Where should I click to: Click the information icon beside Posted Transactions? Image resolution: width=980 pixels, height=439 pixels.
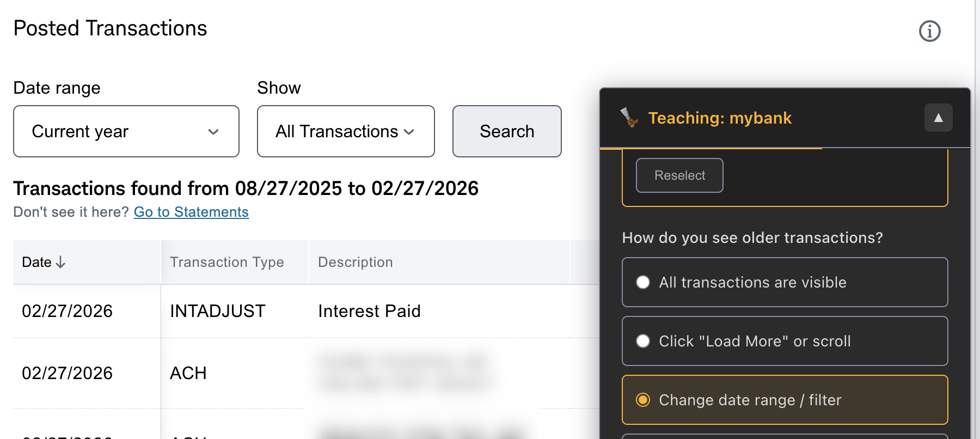click(929, 31)
